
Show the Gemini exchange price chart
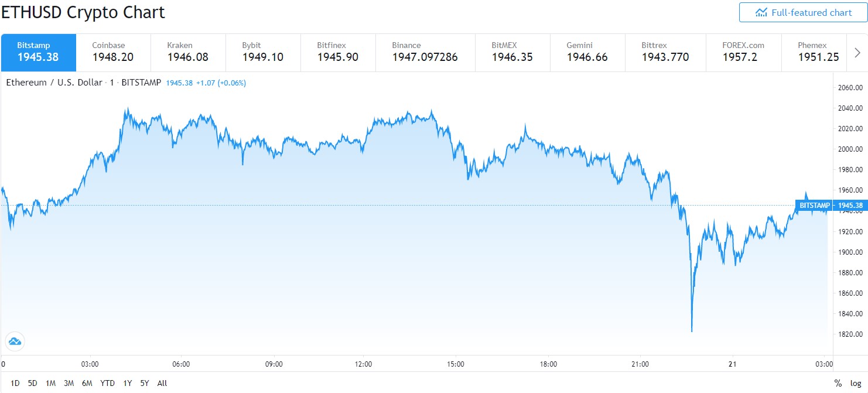587,52
